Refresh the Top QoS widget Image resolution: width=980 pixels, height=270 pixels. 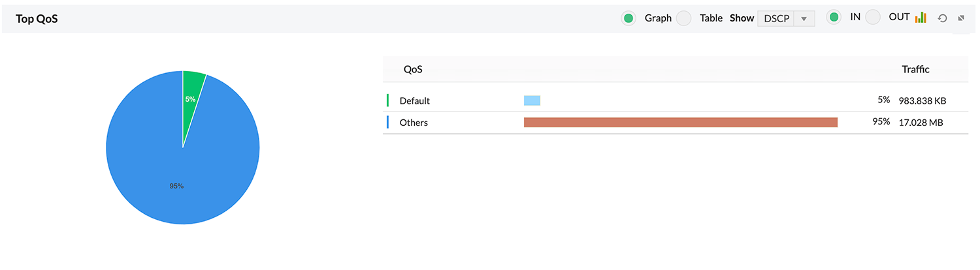(x=942, y=18)
